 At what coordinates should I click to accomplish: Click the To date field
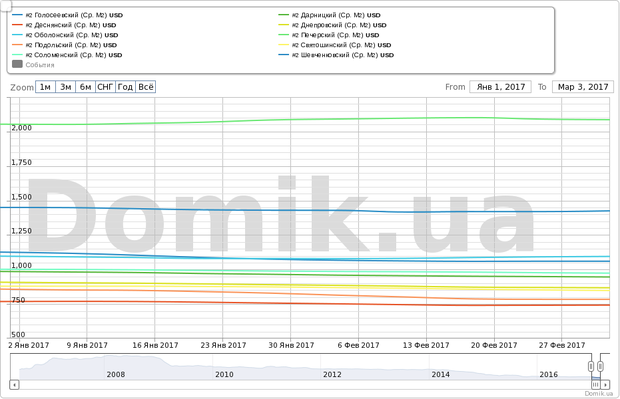coord(583,87)
